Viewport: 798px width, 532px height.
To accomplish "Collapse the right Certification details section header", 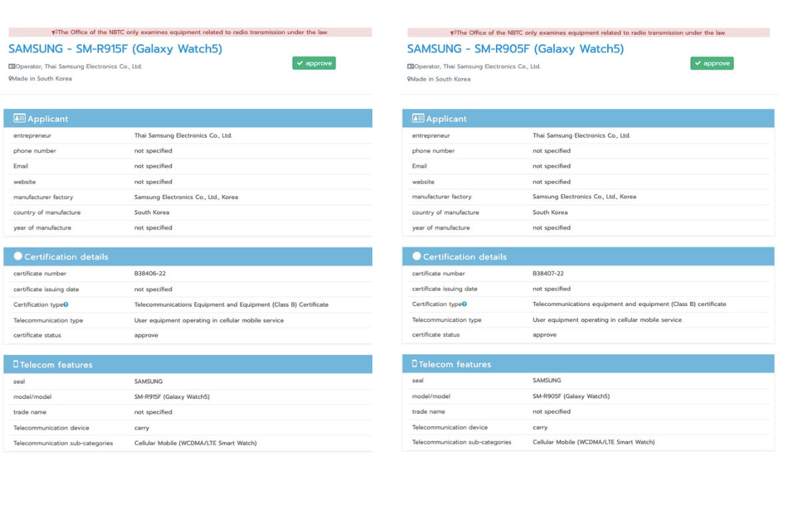I will pos(588,256).
